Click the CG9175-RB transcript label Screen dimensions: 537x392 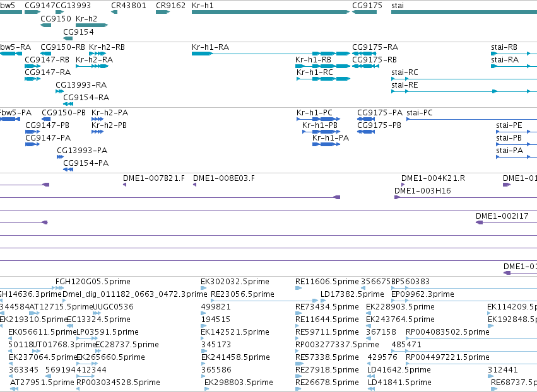click(374, 59)
